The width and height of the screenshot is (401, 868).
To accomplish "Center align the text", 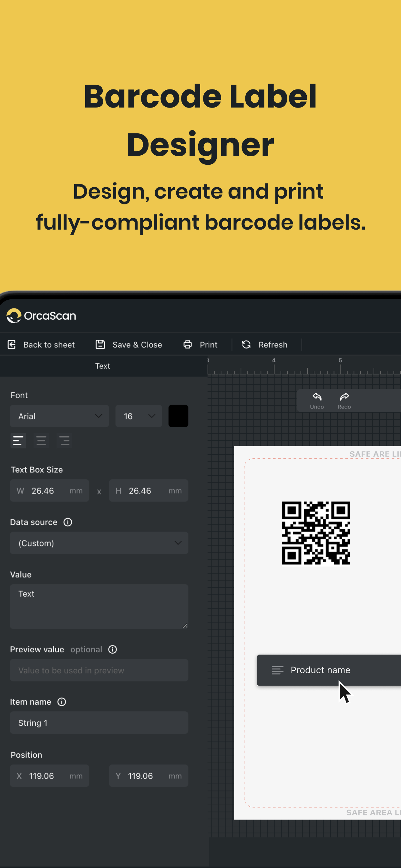I will tap(41, 440).
